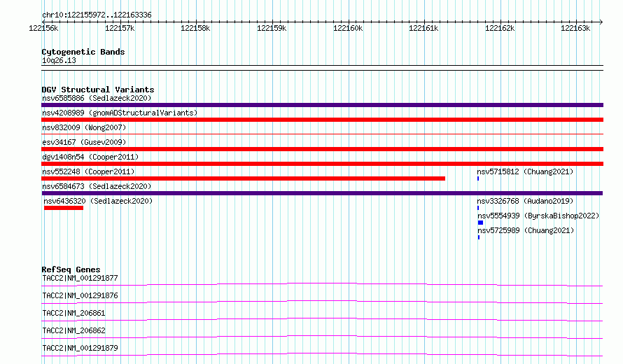This screenshot has height=364, width=623.
Task: Click the 122163k ruler tick label
Action: click(x=575, y=28)
